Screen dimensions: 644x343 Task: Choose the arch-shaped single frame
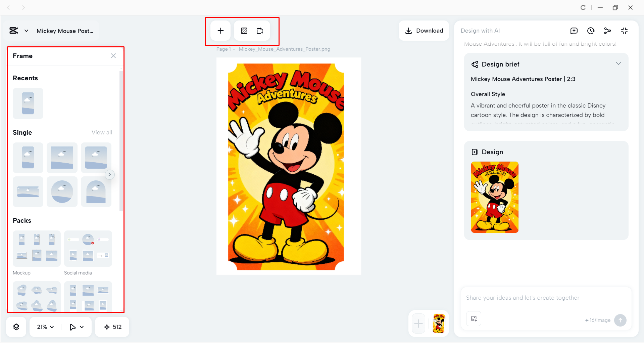[x=96, y=191]
